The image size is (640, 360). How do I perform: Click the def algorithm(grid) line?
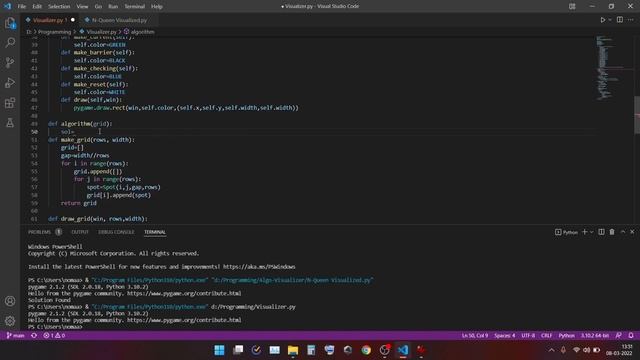coord(80,124)
